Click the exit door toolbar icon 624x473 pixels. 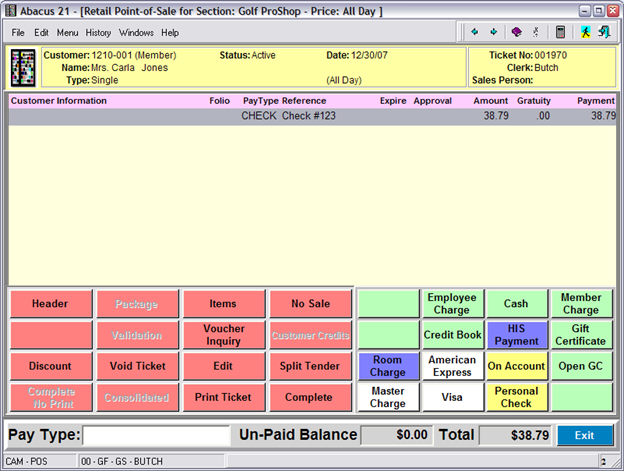604,32
